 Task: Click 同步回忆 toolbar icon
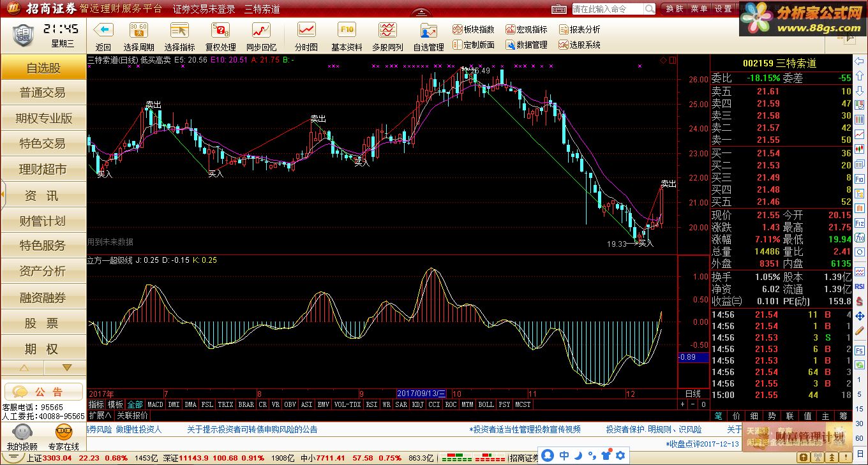click(x=261, y=30)
